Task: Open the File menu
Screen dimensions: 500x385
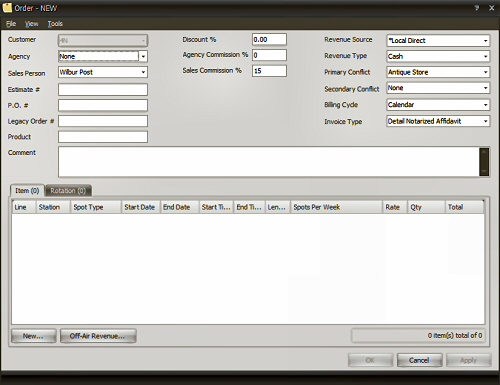Action: [x=11, y=24]
